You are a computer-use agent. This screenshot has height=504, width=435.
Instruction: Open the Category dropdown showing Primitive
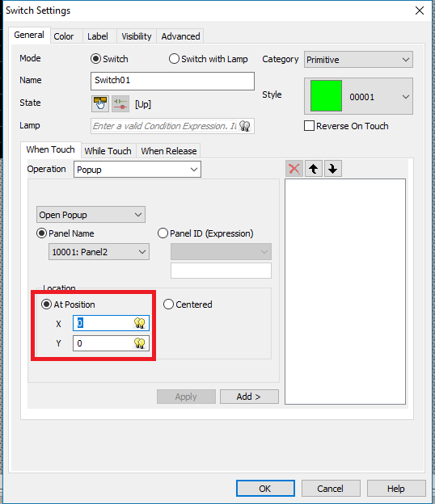point(358,60)
